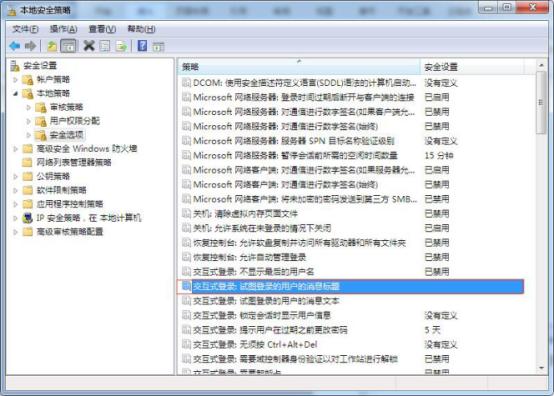Viewport: 554px width, 396px height.
Task: Click IP 安全策略，在 本地计算机 label
Action: [x=89, y=218]
